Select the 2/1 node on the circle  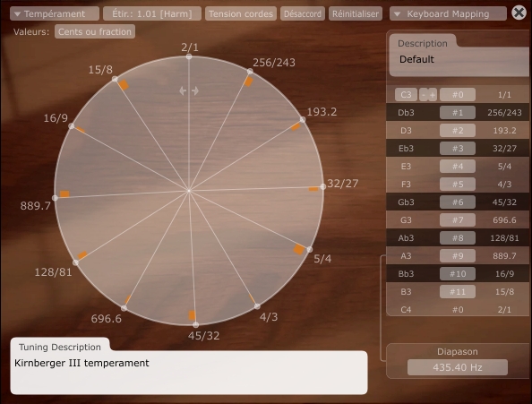[x=189, y=56]
